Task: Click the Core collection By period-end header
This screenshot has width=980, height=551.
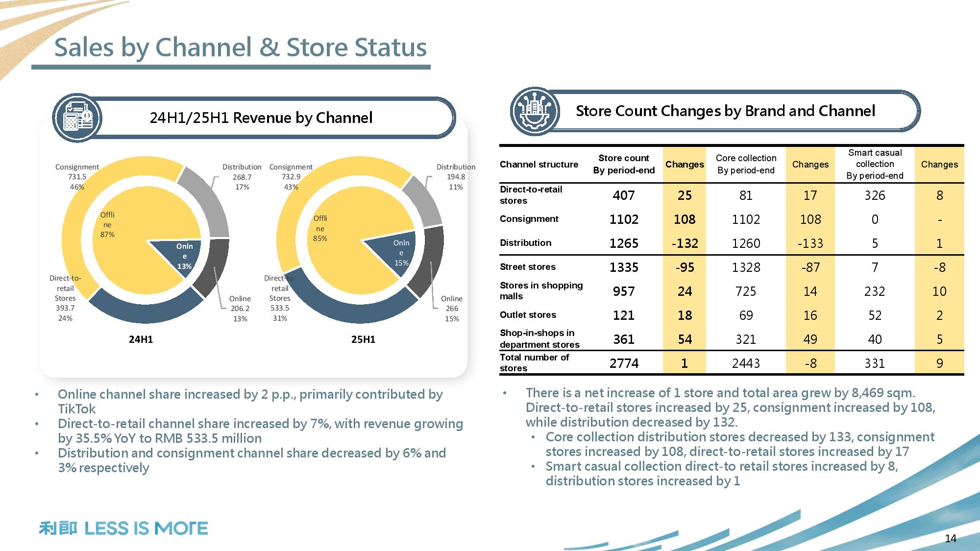Action: click(x=746, y=164)
